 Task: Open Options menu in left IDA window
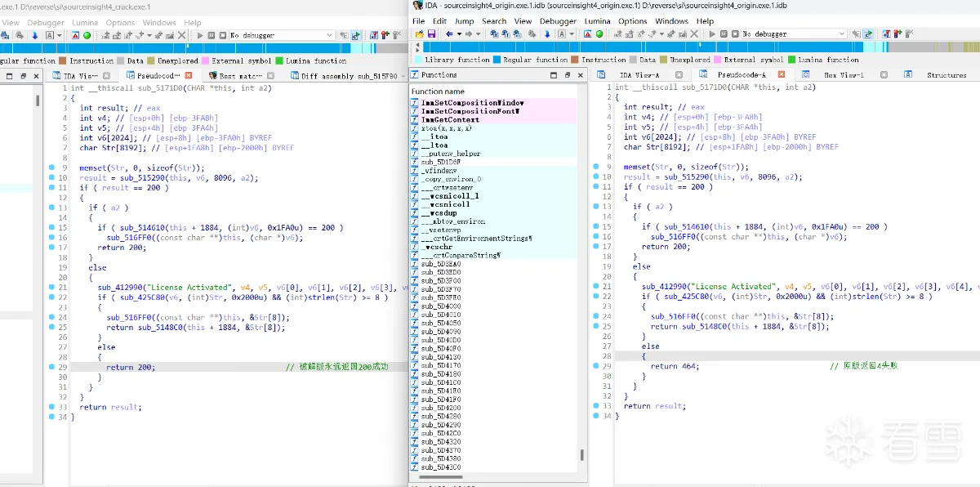(x=120, y=23)
